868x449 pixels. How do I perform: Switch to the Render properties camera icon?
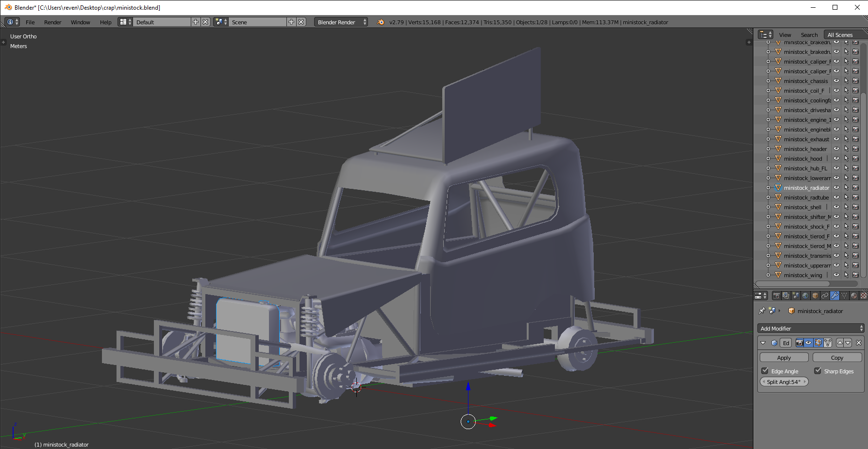pos(776,296)
